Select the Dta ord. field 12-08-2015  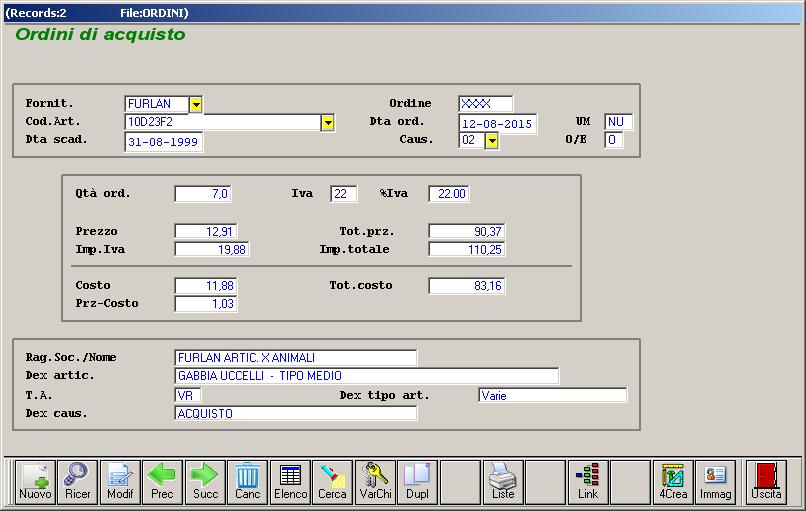(498, 124)
